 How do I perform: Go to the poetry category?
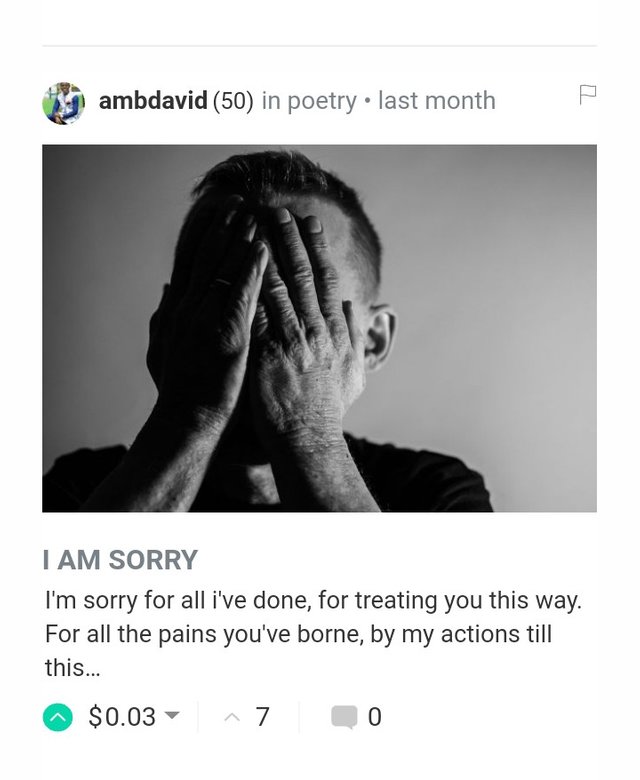[x=322, y=101]
